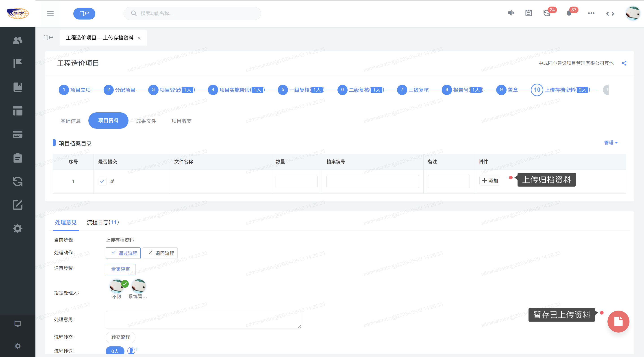The width and height of the screenshot is (644, 357).
Task: Open the three-dots more menu in header
Action: click(591, 13)
